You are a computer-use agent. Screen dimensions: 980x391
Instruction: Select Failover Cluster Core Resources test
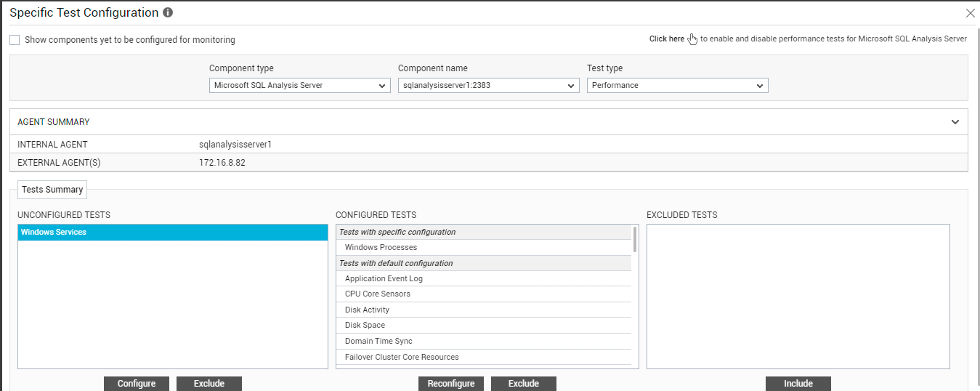484,358
